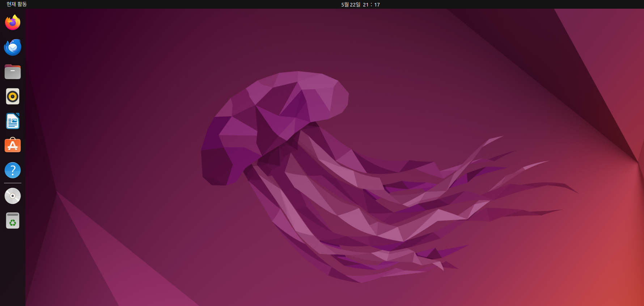Open LibreOffice Writer from dock
Viewport: 644px width, 306px height.
pyautogui.click(x=13, y=121)
